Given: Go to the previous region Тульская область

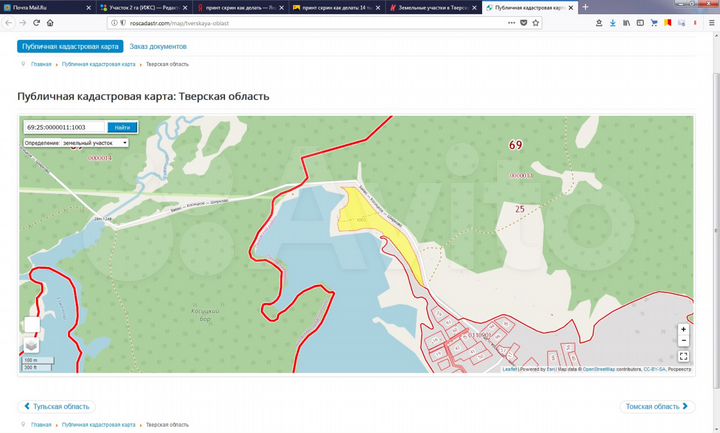Looking at the screenshot, I should coord(56,406).
